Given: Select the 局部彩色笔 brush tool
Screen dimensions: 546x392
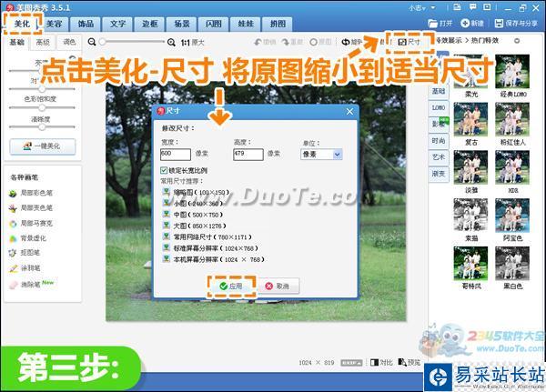Looking at the screenshot, I should (31, 193).
